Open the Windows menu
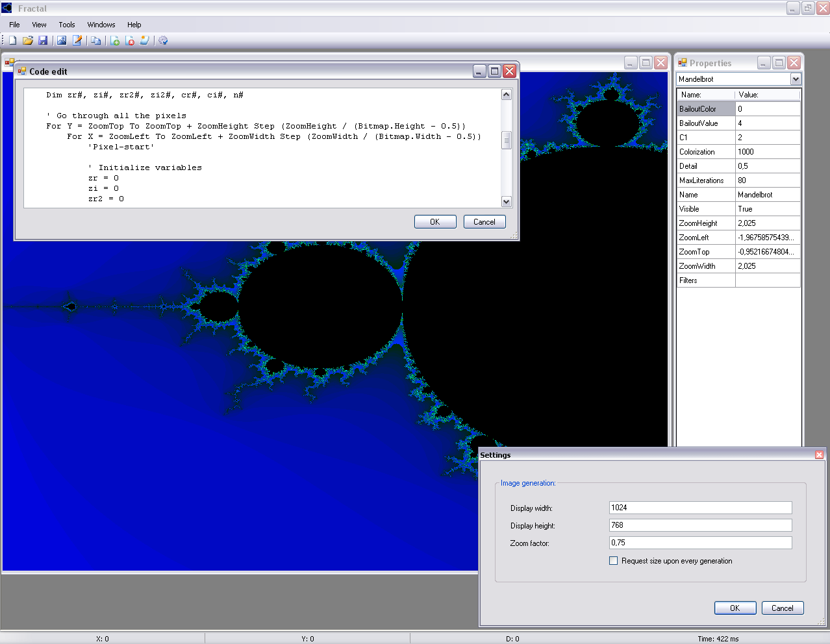830x644 pixels. pyautogui.click(x=101, y=25)
